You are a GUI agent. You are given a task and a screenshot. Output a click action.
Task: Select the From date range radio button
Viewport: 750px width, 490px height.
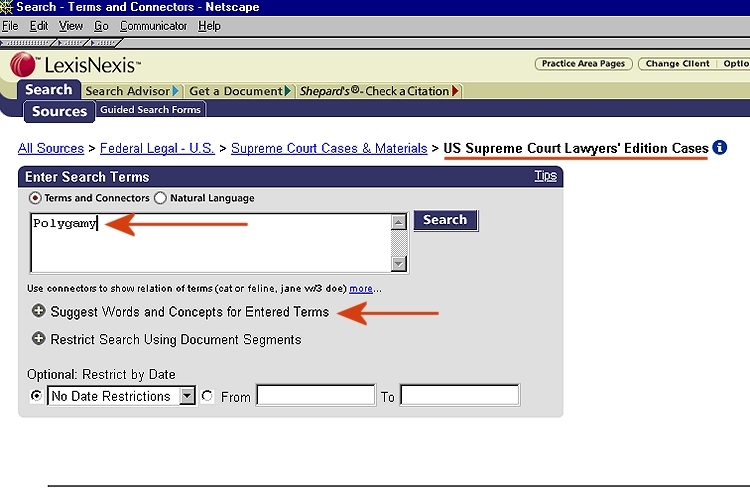pos(207,396)
